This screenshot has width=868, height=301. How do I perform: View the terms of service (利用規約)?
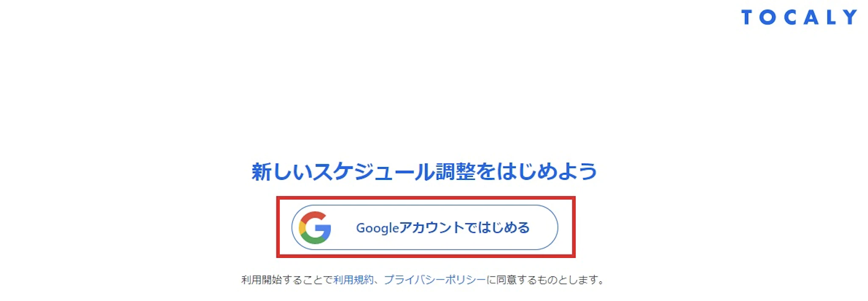pos(353,280)
